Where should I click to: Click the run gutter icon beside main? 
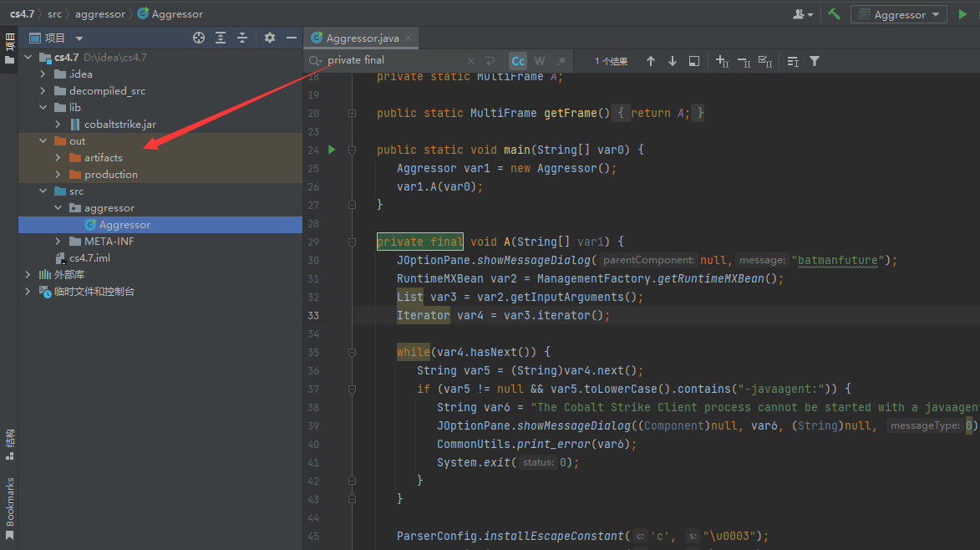[332, 150]
